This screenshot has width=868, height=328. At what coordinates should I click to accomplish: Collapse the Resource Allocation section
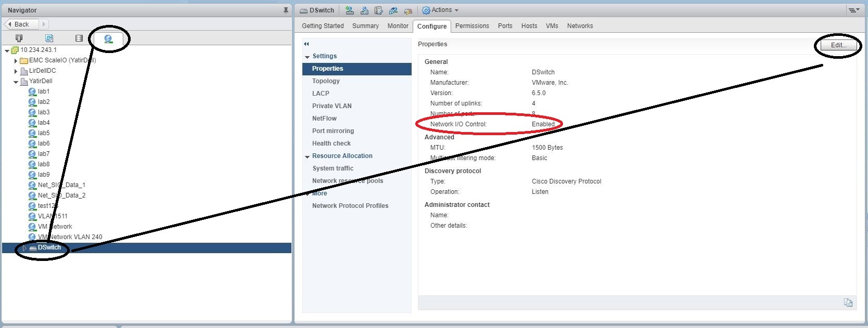[x=307, y=156]
